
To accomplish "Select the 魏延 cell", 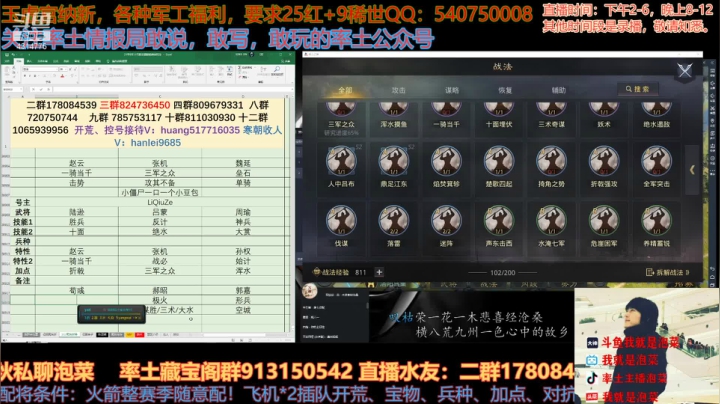I will 243,163.
